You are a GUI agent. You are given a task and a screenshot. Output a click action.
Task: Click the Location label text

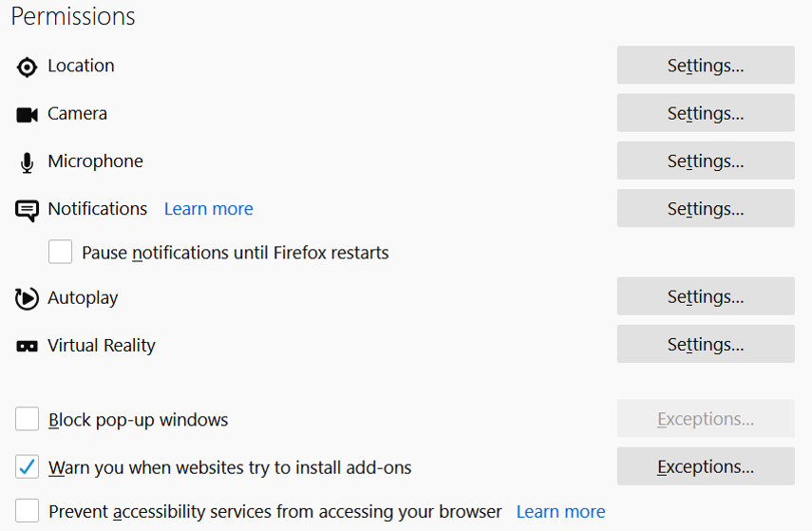point(81,66)
